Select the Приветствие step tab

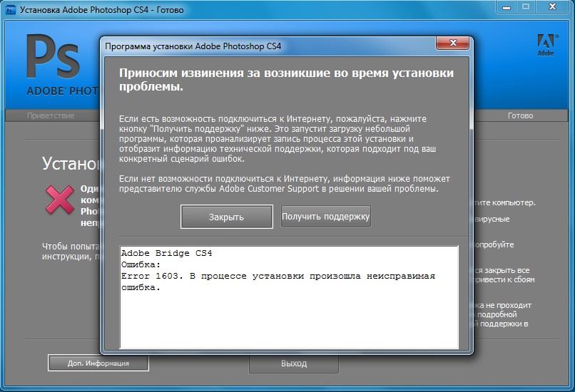pos(51,115)
